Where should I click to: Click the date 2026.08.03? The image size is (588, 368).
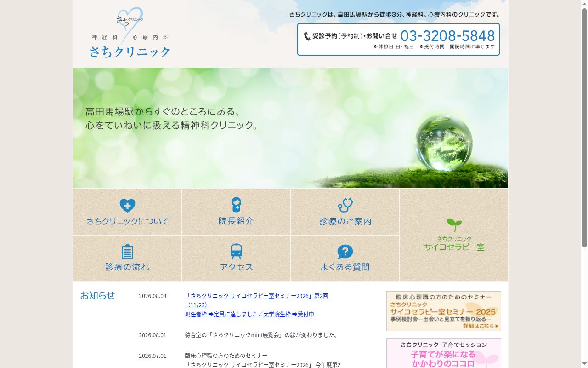[x=153, y=296]
